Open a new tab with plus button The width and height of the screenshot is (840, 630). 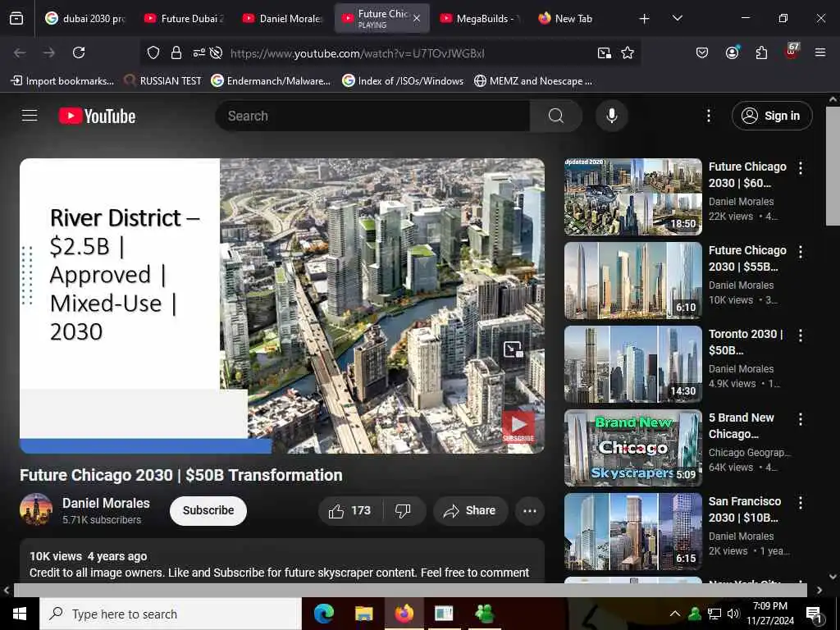pos(645,19)
